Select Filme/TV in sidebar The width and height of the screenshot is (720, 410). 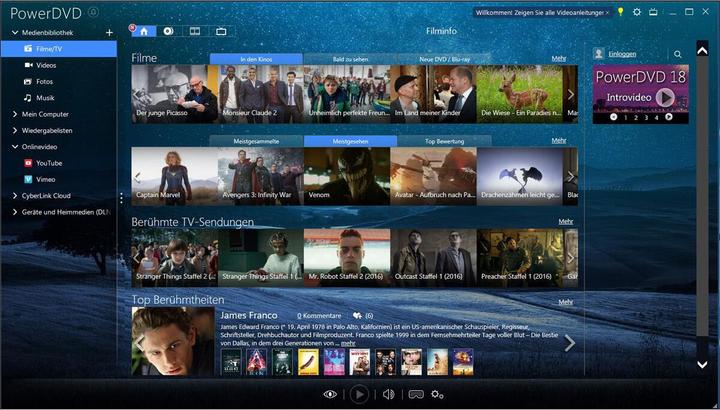[59, 49]
